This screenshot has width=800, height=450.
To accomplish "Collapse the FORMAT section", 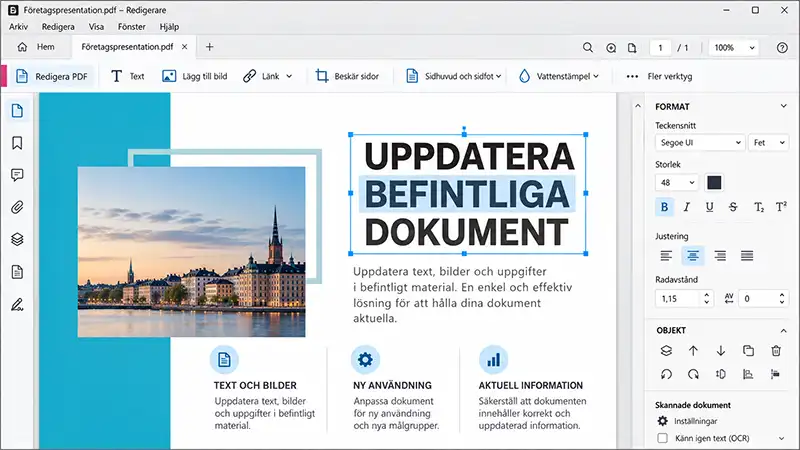I will [x=783, y=106].
